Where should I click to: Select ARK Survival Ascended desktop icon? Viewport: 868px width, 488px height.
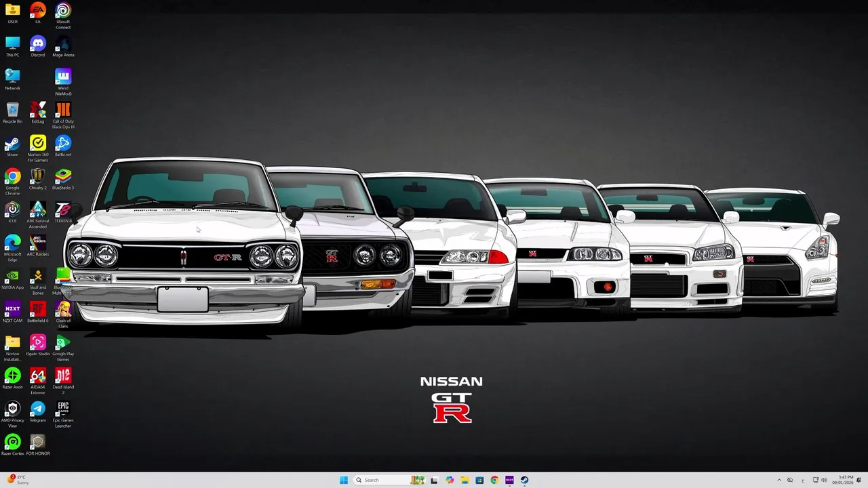point(38,216)
